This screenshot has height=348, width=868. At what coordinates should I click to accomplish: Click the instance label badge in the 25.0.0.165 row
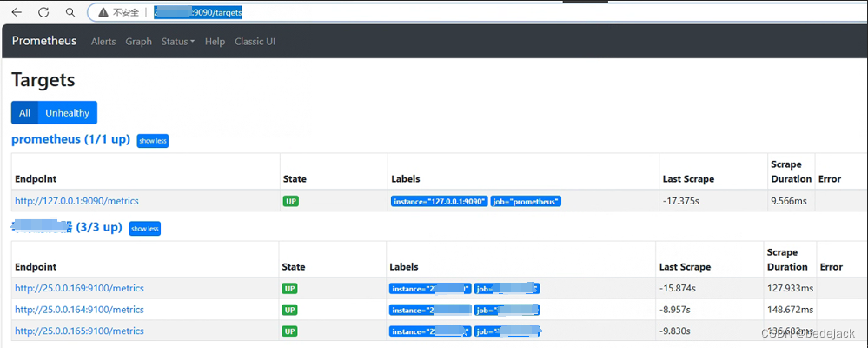430,331
